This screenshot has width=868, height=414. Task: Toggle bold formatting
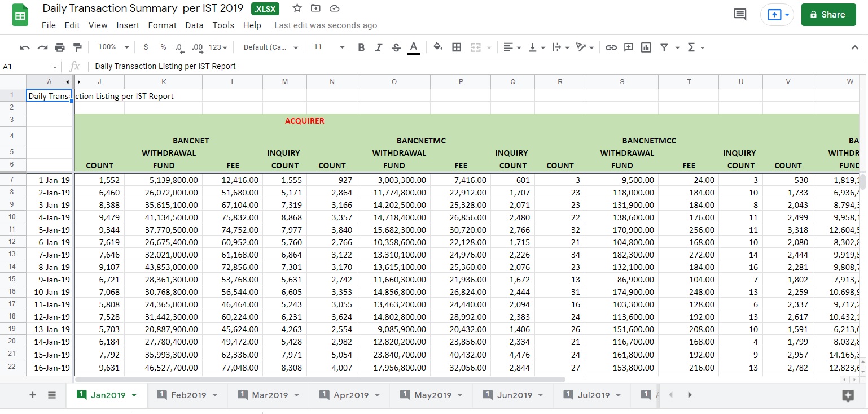pos(361,47)
